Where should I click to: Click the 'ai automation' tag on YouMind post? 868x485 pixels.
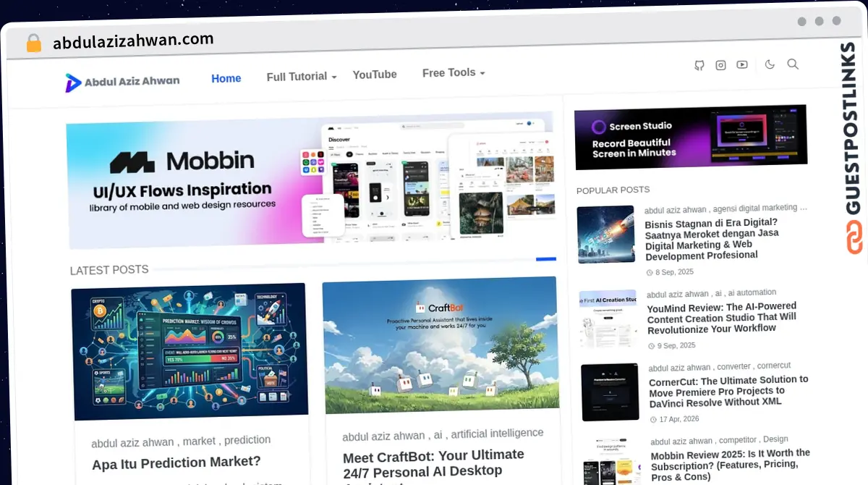752,293
